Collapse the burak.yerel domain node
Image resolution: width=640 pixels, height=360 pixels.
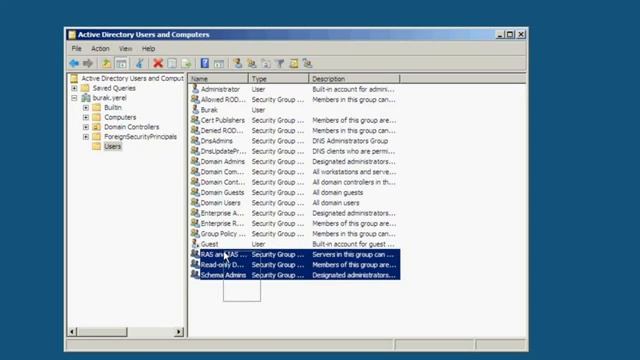pos(74,98)
